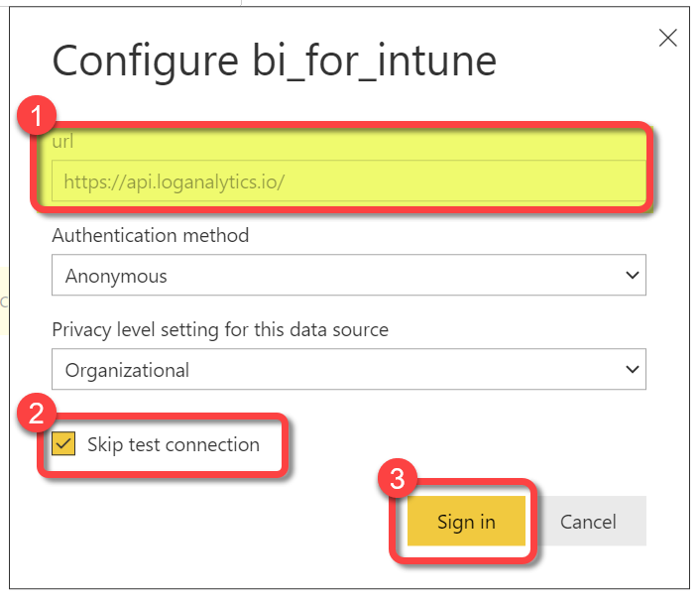This screenshot has height=599, width=700.
Task: Tick the yellow checkmark box
Action: (x=64, y=444)
